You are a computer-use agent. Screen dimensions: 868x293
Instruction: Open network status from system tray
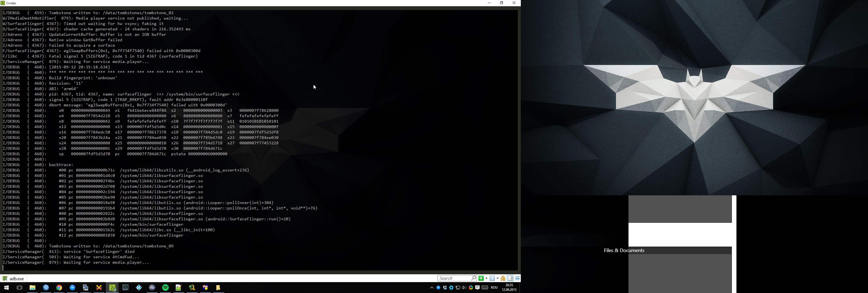point(458,288)
